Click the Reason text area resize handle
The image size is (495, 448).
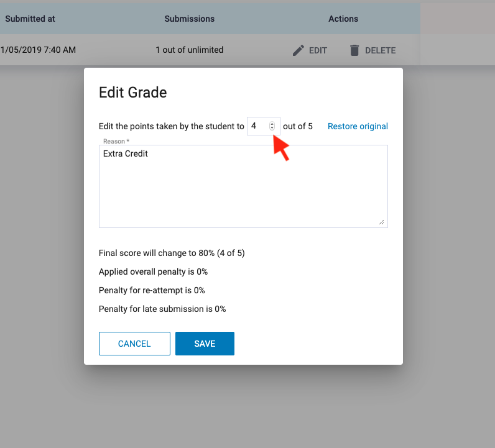[x=381, y=222]
